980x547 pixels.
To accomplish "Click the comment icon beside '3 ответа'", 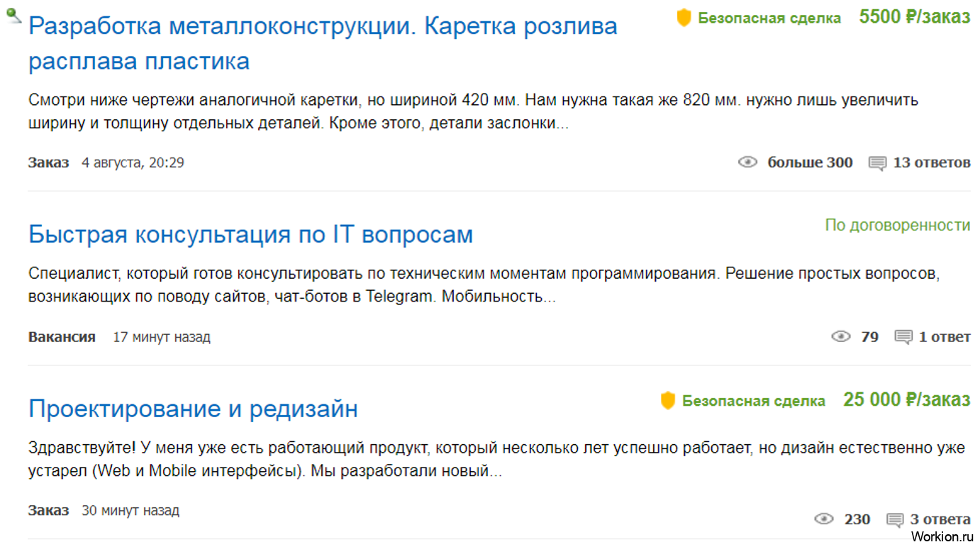I will click(895, 521).
